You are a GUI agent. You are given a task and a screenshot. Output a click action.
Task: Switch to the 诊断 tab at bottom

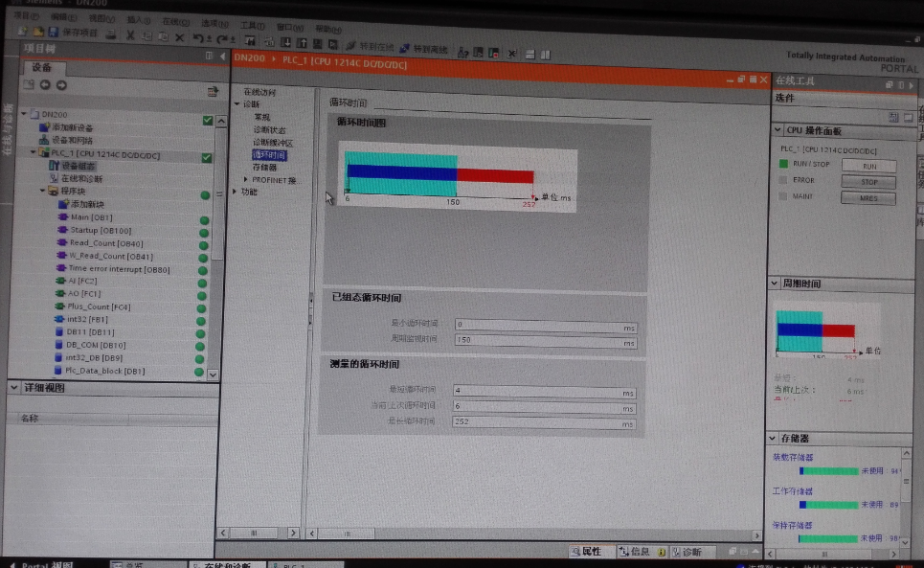pyautogui.click(x=686, y=552)
